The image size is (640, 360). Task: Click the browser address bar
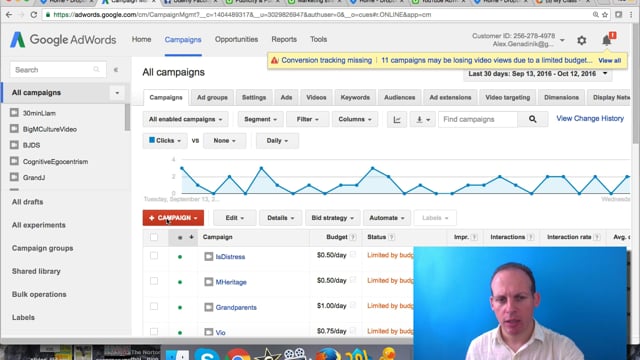[x=318, y=15]
